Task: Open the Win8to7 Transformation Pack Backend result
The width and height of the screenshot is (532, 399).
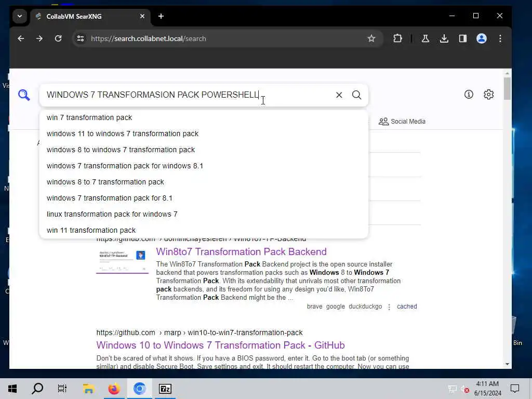Action: 241,252
